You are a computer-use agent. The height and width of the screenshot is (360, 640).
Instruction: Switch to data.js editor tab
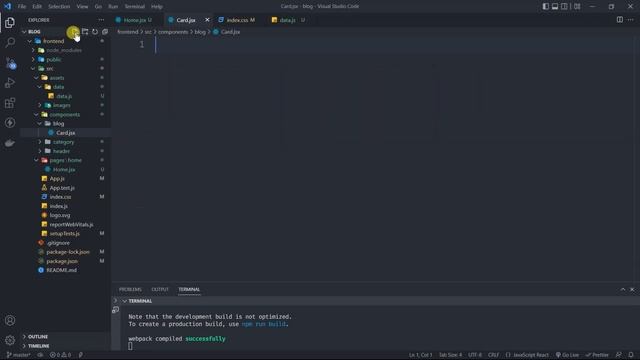click(288, 20)
